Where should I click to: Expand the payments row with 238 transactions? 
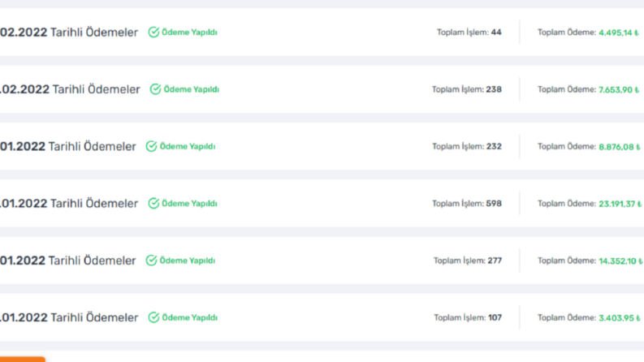(322, 89)
